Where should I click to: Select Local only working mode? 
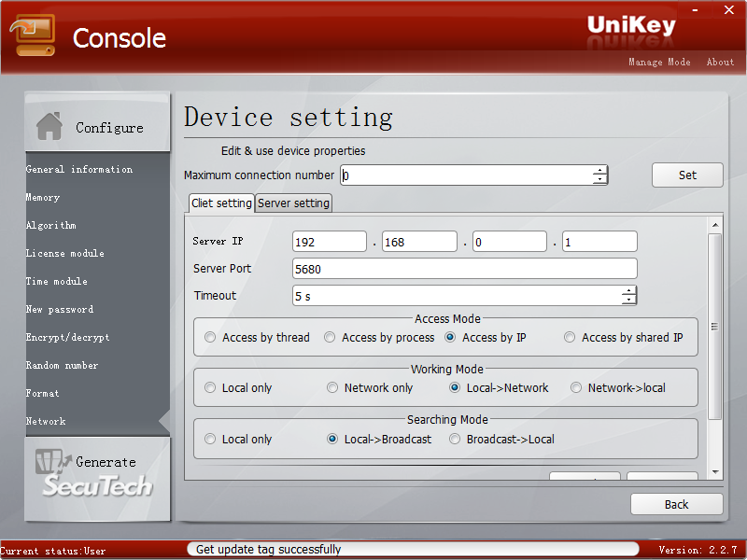(x=238, y=388)
